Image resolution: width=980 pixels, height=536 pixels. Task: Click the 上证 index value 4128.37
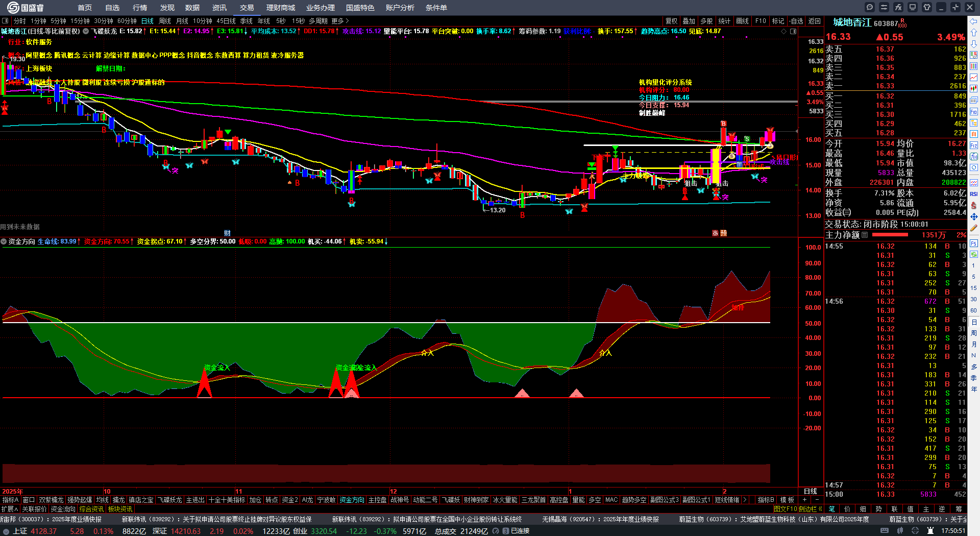click(x=44, y=531)
